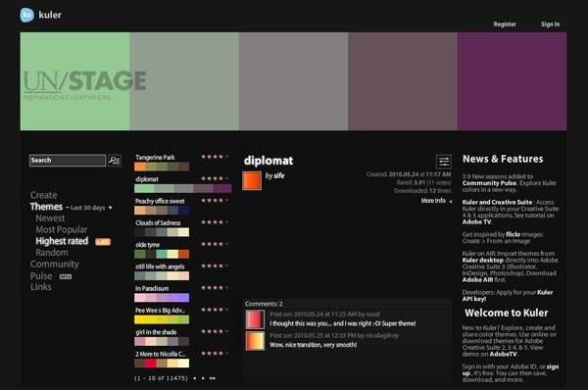The image size is (588, 390).
Task: Click the In Paradisum theme title
Action: [152, 288]
